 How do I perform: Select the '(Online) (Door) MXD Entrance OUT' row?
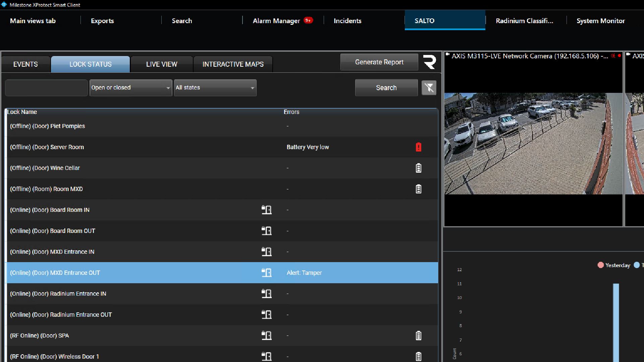222,273
